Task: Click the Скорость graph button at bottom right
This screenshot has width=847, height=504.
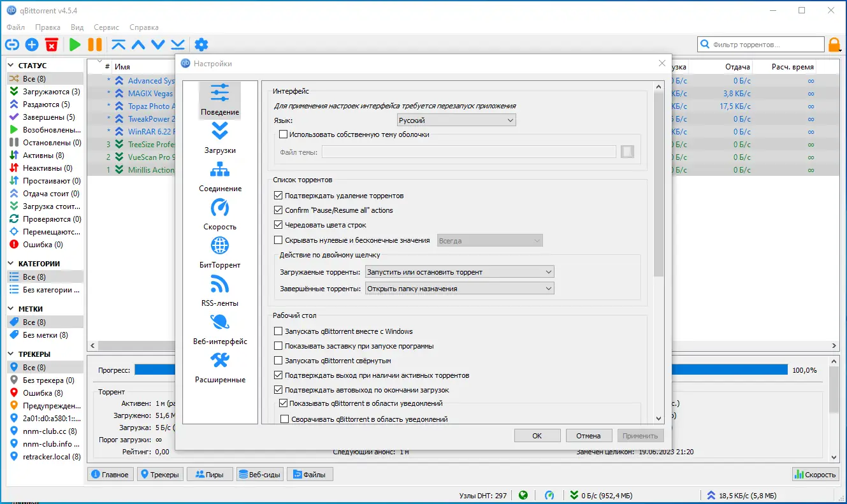Action: 816,475
